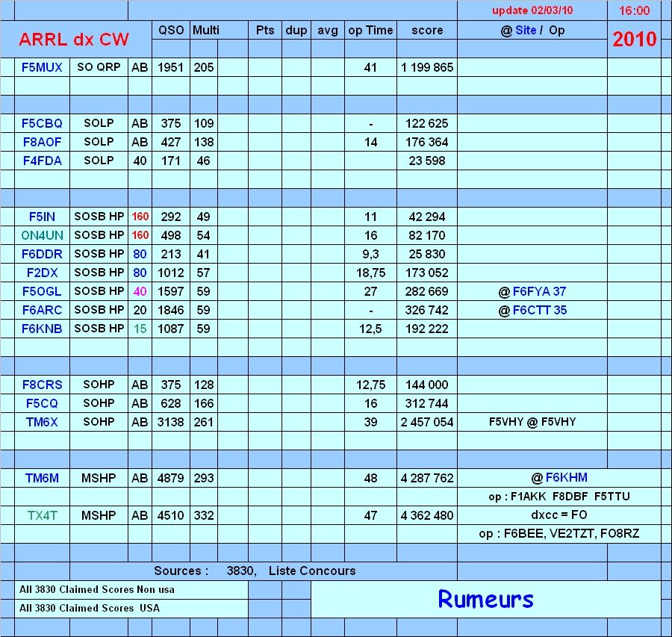Select the F5OGL score 282 669
Image resolution: width=672 pixels, height=637 pixels.
click(x=427, y=291)
